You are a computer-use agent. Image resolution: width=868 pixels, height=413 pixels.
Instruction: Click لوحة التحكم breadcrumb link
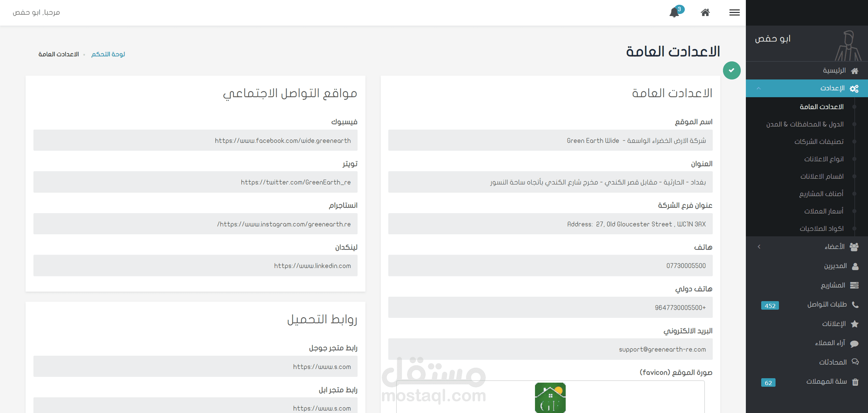[108, 54]
